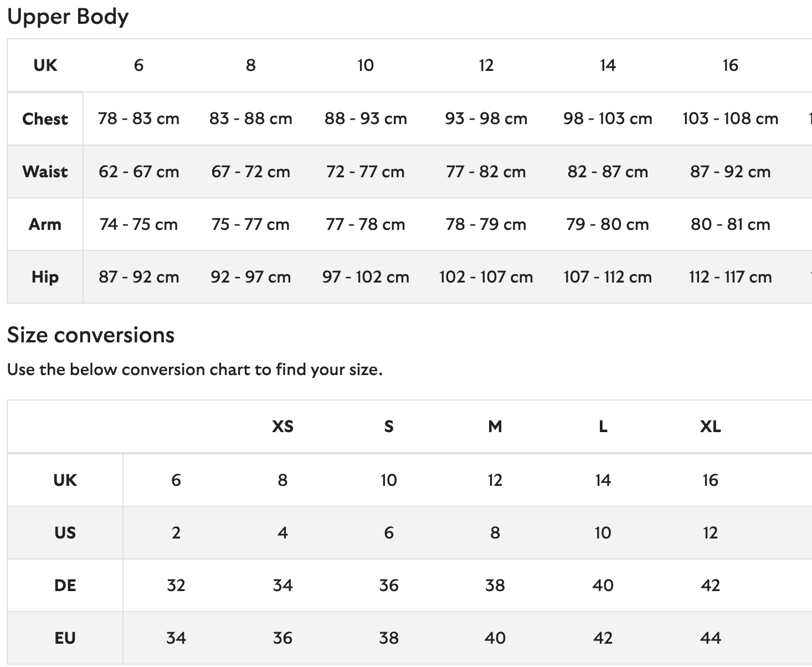Select the M size column header
Image resolution: width=812 pixels, height=667 pixels.
click(x=495, y=426)
